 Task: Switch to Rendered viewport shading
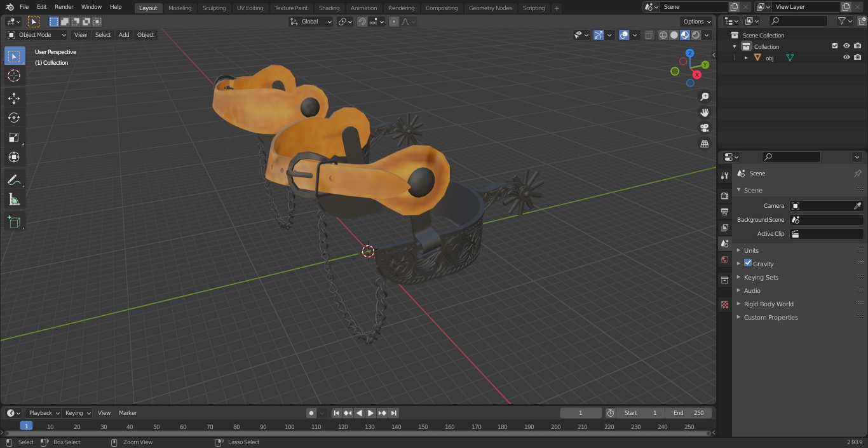pos(696,35)
